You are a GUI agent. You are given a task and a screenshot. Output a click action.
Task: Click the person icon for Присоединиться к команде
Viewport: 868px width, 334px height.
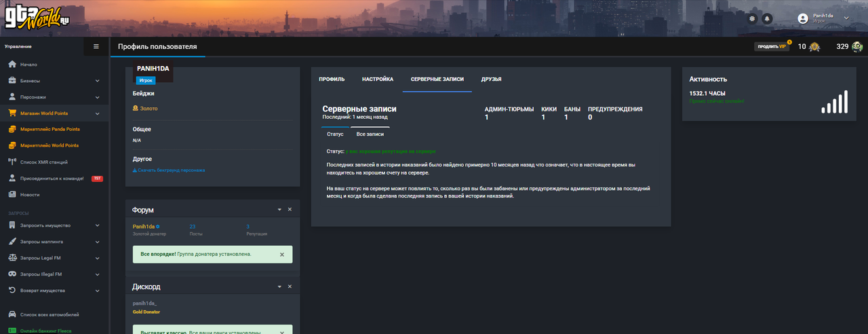12,178
